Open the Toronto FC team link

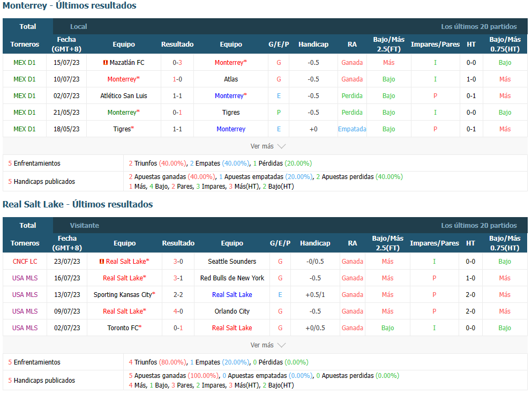coord(124,328)
